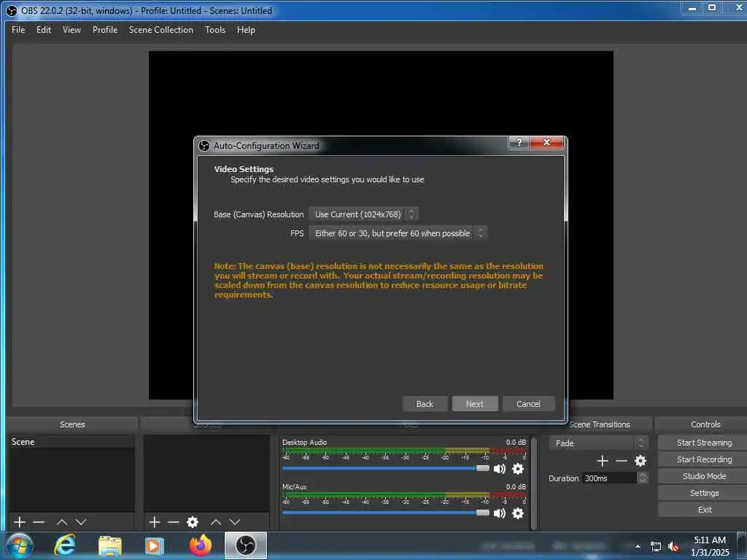
Task: Open transition properties gear icon
Action: pyautogui.click(x=640, y=461)
